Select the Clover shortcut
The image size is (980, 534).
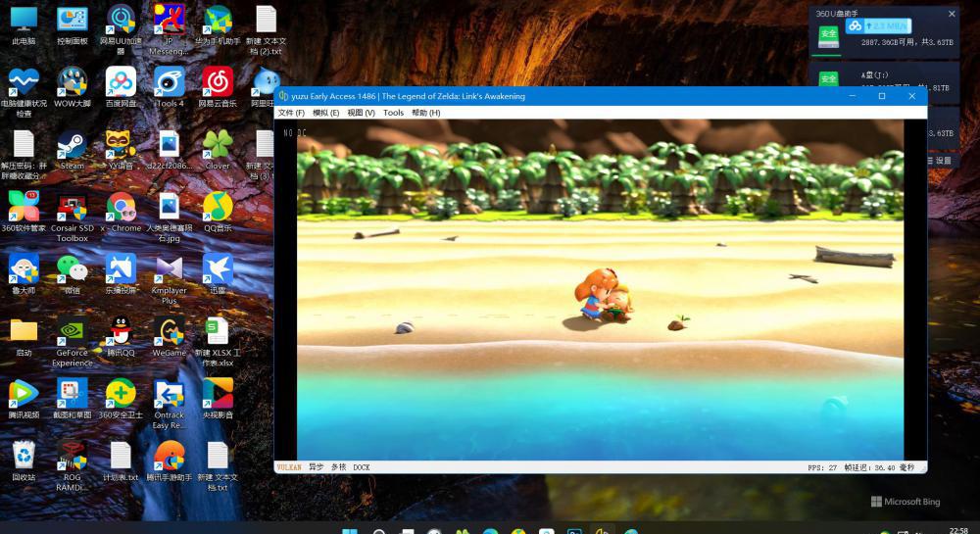click(x=218, y=150)
